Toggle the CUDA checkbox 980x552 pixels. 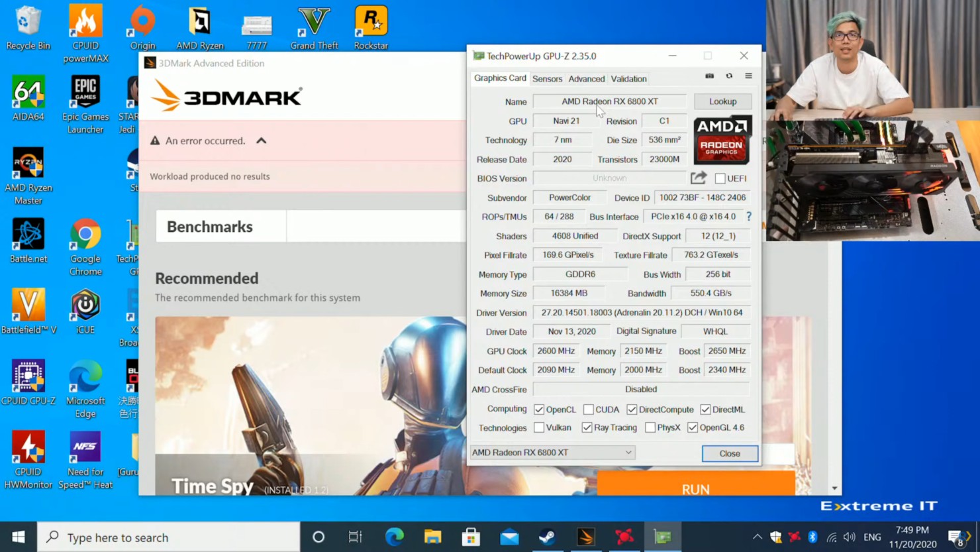pos(588,410)
